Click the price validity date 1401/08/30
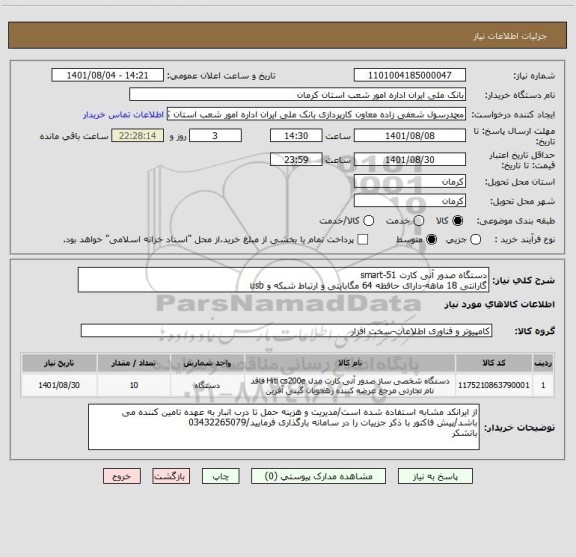 pyautogui.click(x=410, y=159)
